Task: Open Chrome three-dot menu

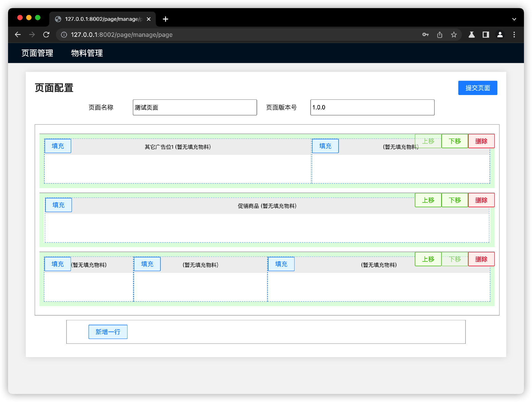Action: click(514, 35)
